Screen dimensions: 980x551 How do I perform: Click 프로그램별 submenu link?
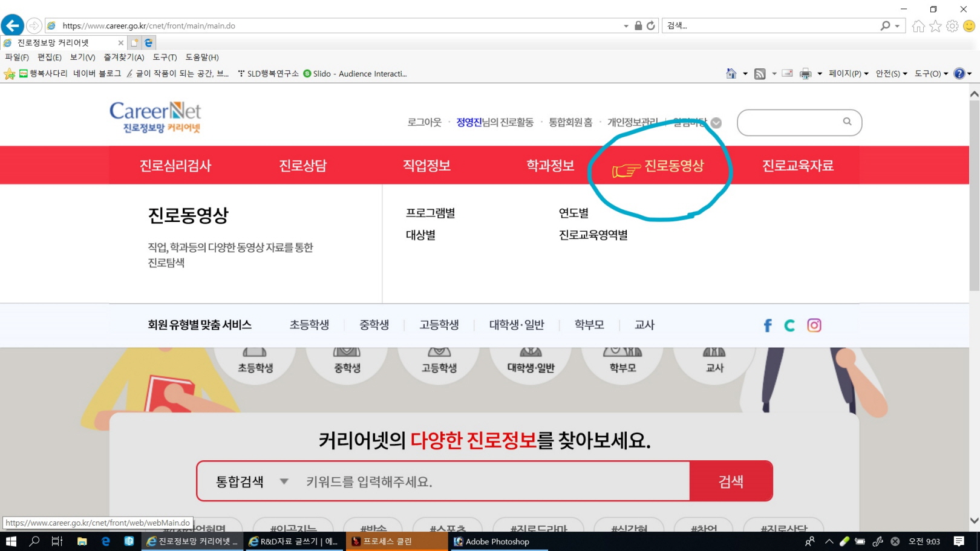[431, 213]
